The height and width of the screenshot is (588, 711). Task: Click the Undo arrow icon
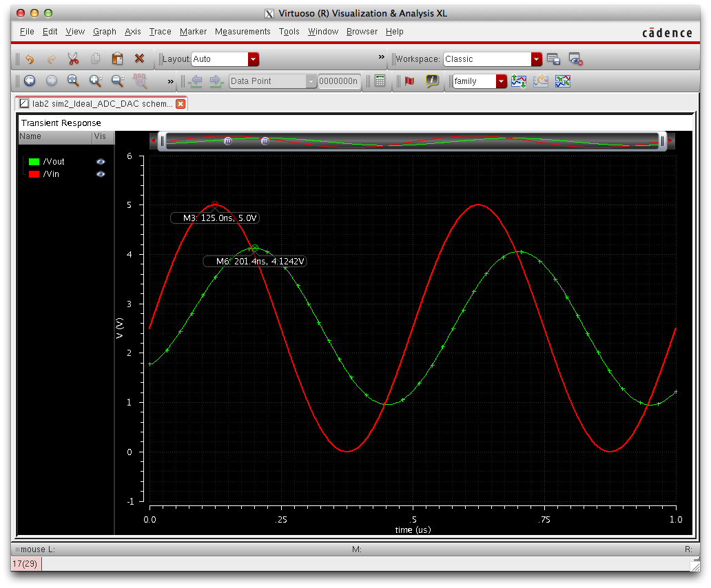(x=30, y=59)
